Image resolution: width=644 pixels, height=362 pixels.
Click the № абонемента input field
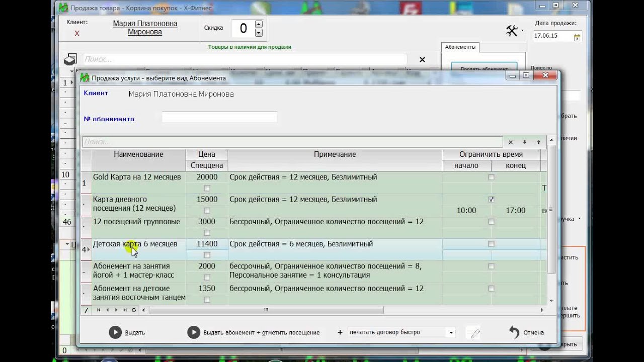click(219, 117)
